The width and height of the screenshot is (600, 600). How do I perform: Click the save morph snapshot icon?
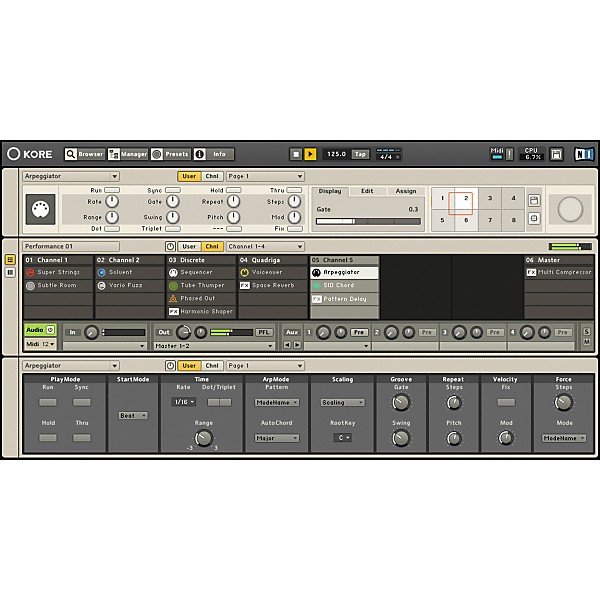[x=534, y=201]
